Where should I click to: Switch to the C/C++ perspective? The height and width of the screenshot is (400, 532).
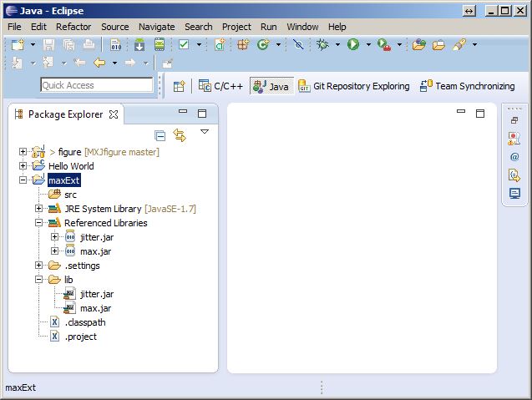[x=221, y=85]
